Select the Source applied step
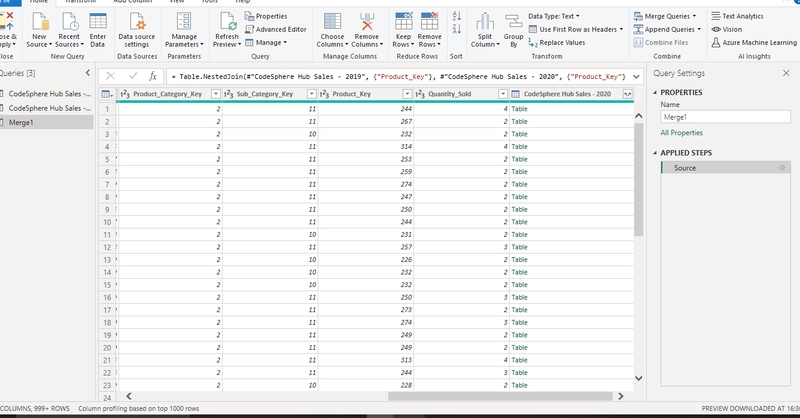 [x=726, y=168]
